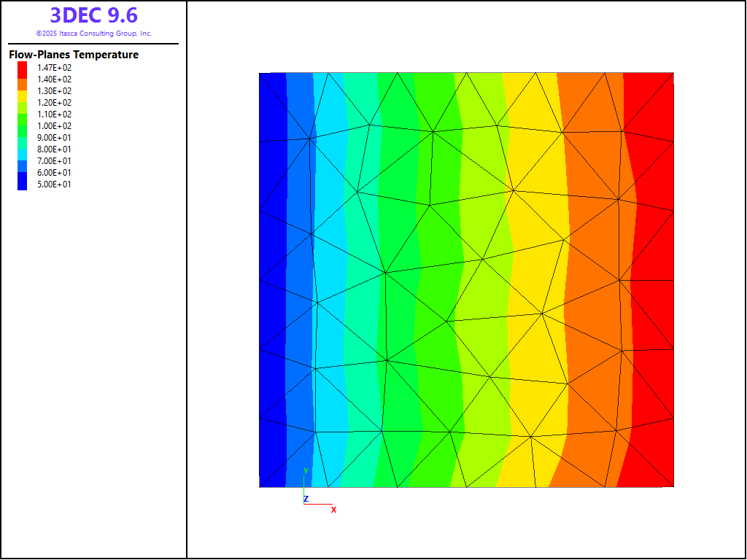Click the 1.20E+02 legend value label
This screenshot has height=560, width=747.
(55, 103)
